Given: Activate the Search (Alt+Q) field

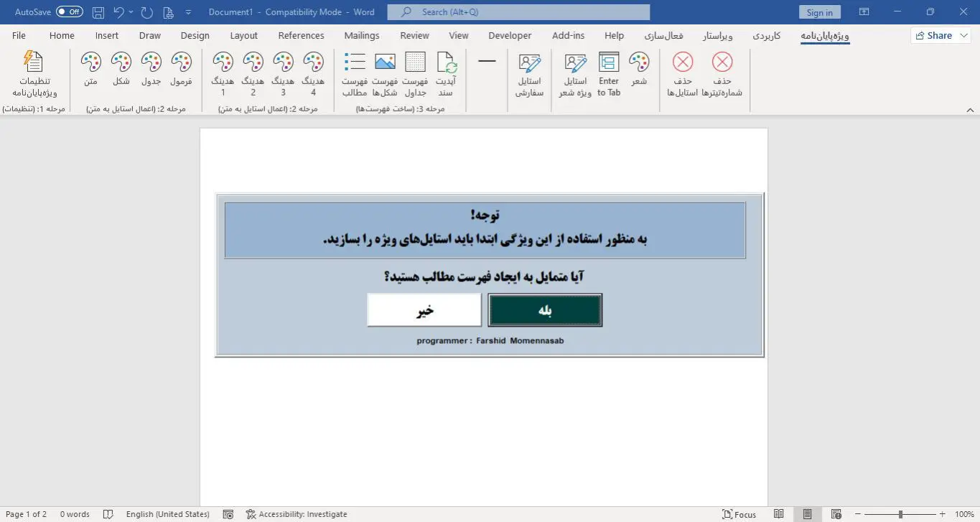Looking at the screenshot, I should click(518, 11).
